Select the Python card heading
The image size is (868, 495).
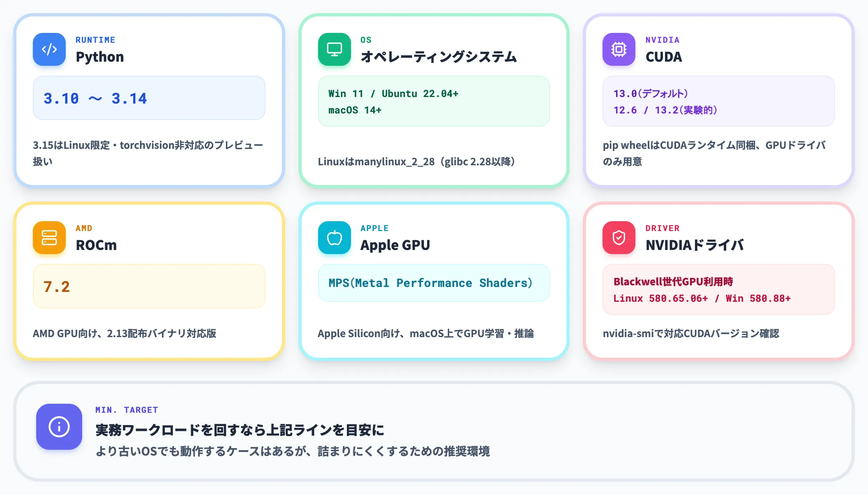[100, 57]
